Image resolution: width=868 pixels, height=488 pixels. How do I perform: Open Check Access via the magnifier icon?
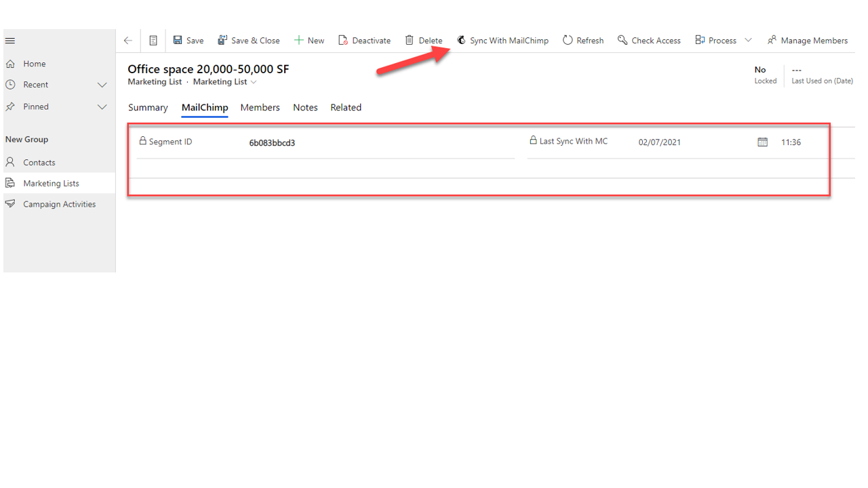click(623, 40)
